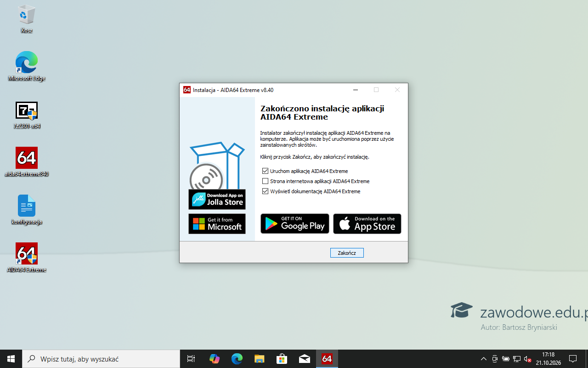Launch Microsoft Store from the taskbar

click(x=282, y=359)
